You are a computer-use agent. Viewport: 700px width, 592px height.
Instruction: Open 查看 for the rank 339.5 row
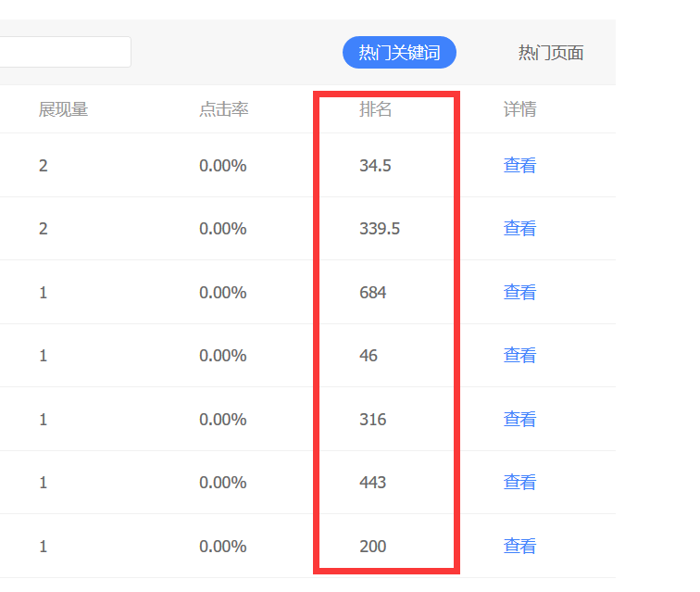click(519, 228)
